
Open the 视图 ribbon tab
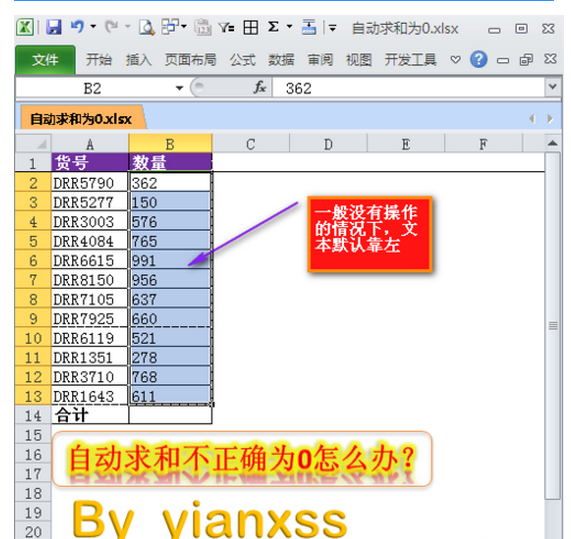click(359, 60)
